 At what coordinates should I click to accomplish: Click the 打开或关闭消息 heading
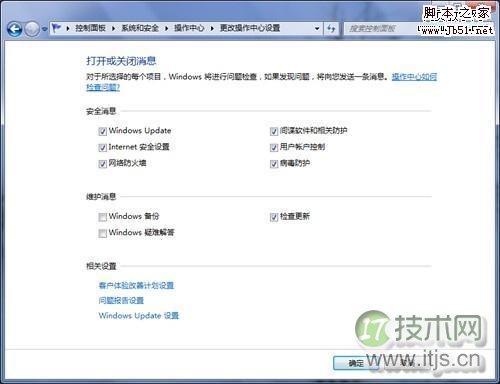click(121, 61)
